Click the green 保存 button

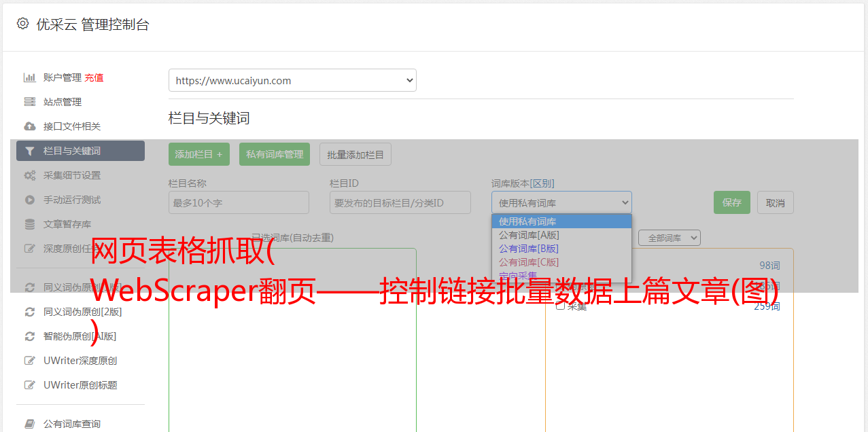click(x=732, y=202)
